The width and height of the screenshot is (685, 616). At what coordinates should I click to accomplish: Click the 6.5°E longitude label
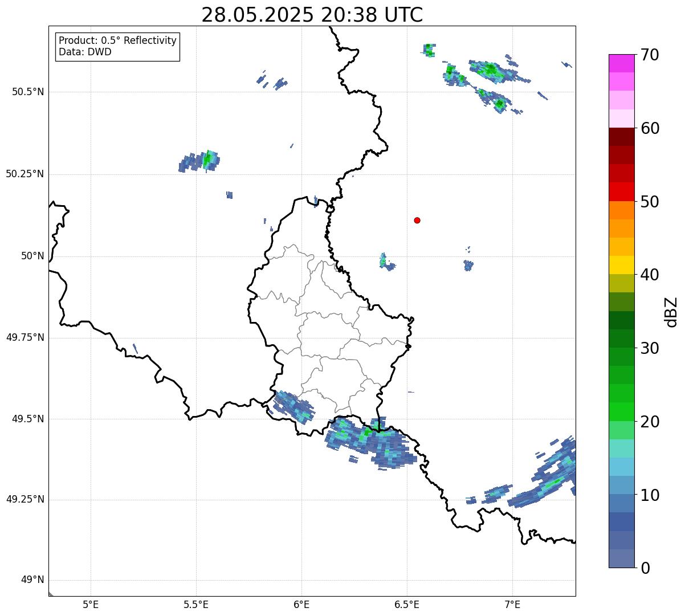pos(407,605)
